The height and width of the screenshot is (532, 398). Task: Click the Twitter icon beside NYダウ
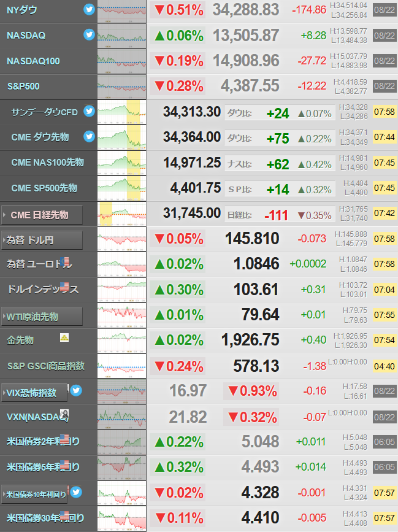(x=89, y=9)
